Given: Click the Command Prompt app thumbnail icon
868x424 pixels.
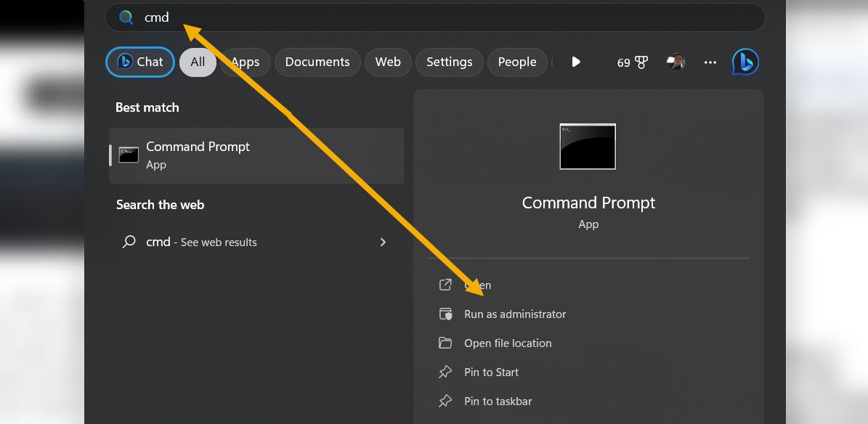Looking at the screenshot, I should pos(587,146).
